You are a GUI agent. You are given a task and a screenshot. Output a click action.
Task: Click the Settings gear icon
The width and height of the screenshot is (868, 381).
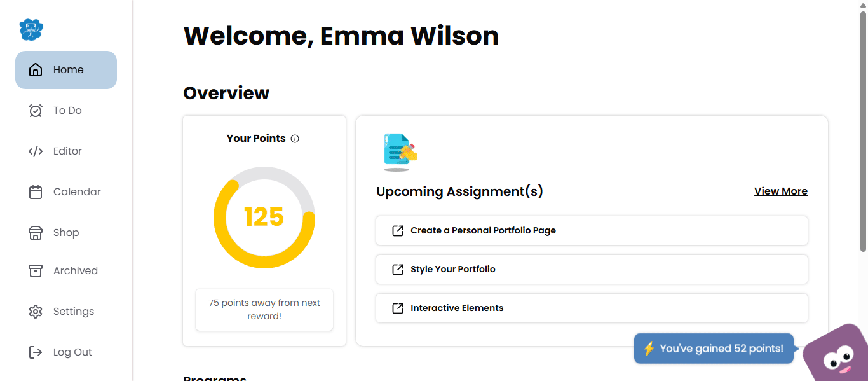click(x=36, y=312)
